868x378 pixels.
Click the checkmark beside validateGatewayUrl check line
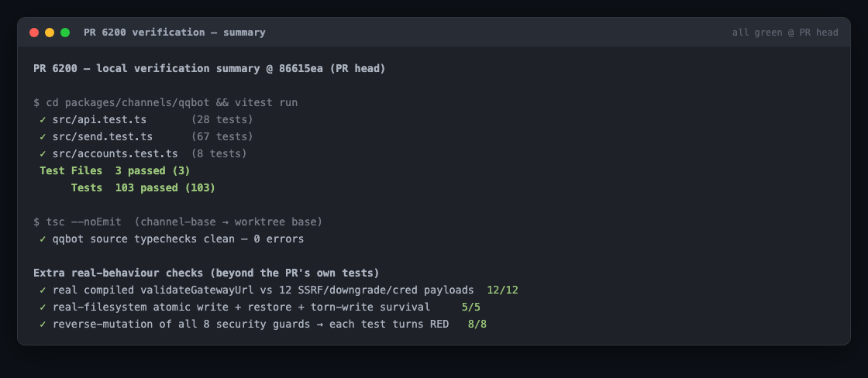click(43, 290)
